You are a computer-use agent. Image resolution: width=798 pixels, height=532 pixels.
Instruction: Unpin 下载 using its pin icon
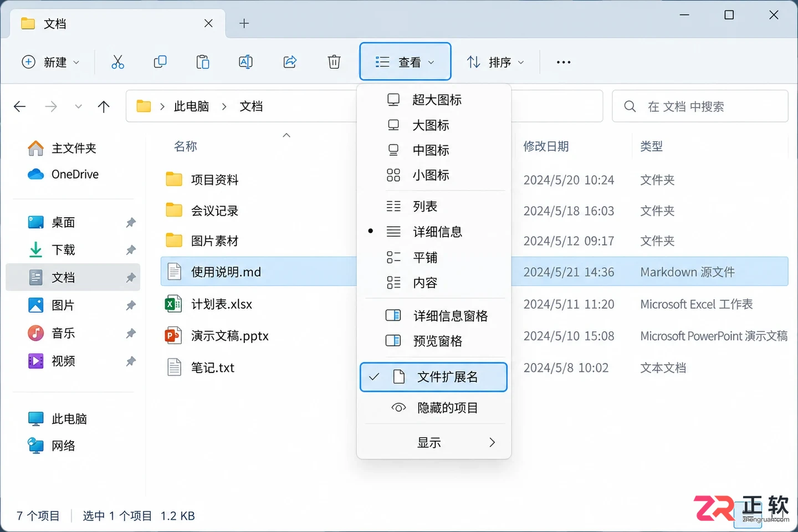click(x=131, y=250)
